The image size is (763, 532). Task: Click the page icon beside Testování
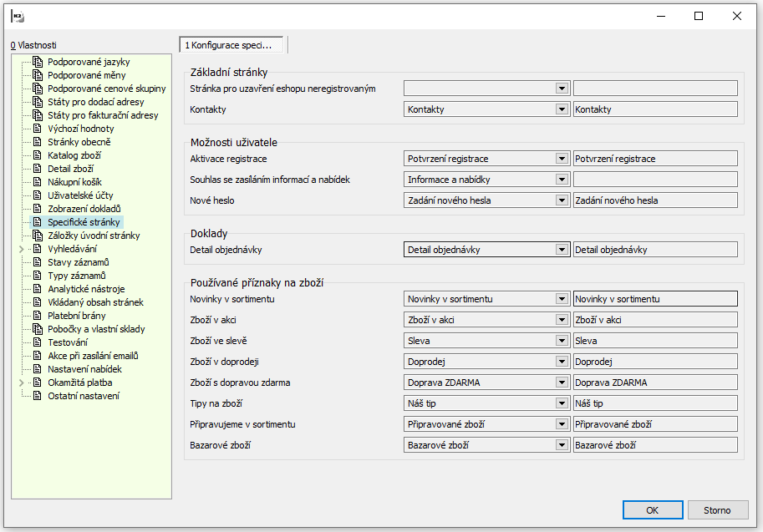(x=38, y=342)
